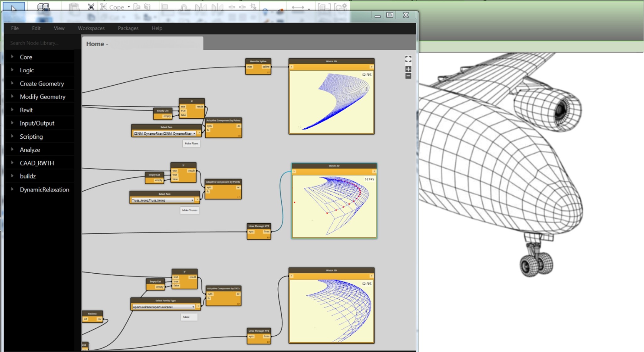Click the scissors cut icon
The height and width of the screenshot is (352, 644).
tap(91, 7)
